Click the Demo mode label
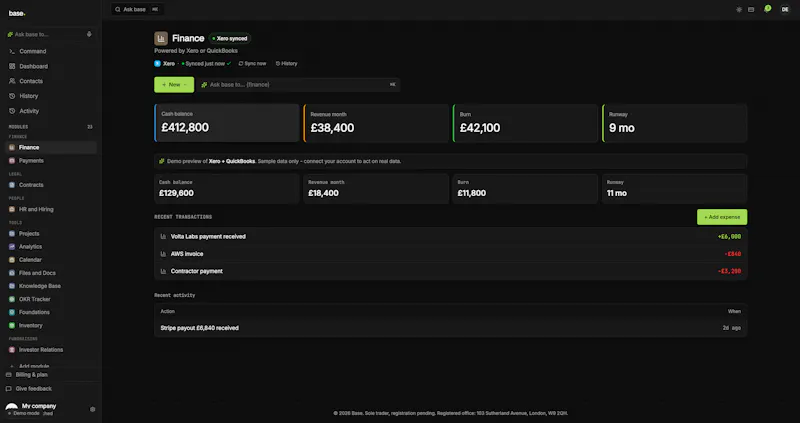 pos(26,413)
